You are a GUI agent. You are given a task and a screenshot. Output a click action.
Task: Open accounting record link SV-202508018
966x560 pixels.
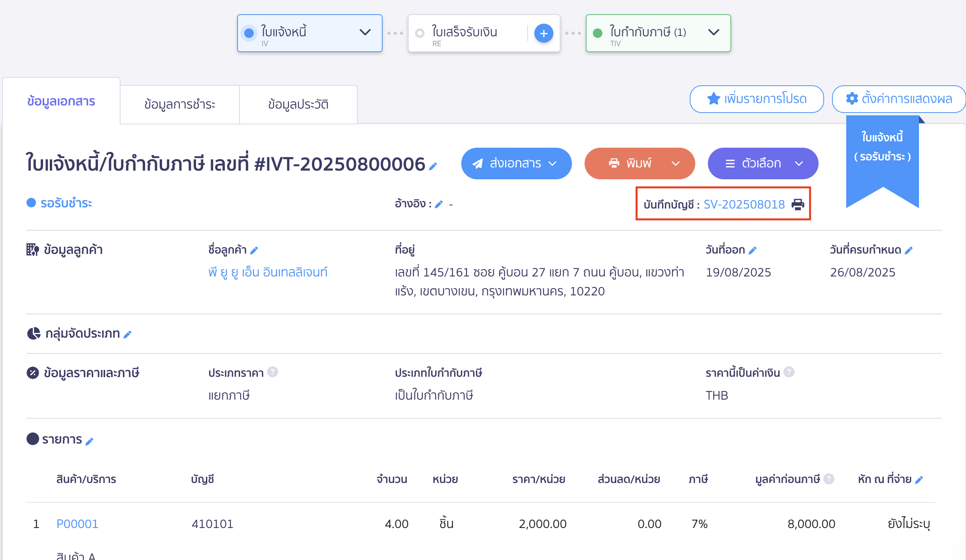pos(744,204)
